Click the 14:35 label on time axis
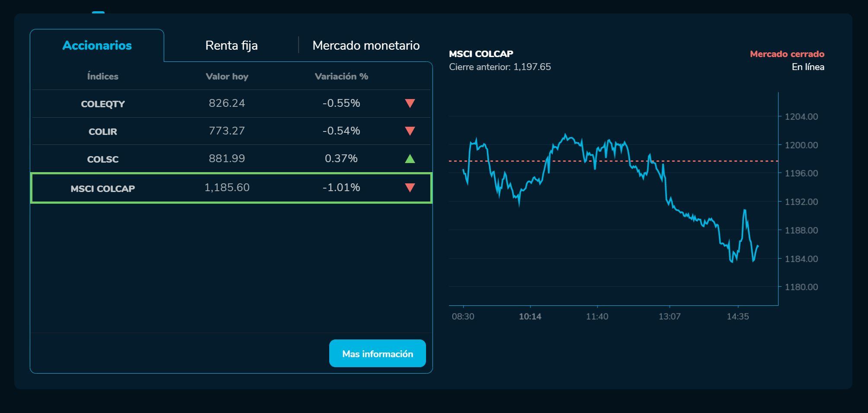 pos(738,317)
